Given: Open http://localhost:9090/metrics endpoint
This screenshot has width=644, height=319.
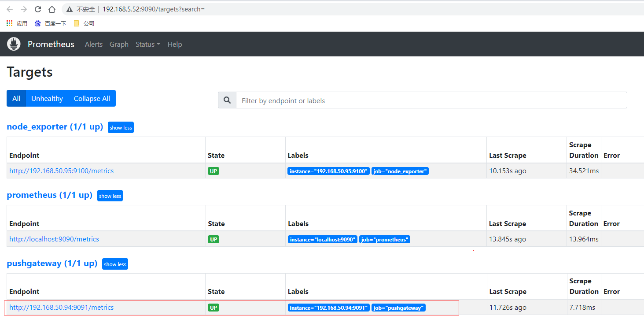Looking at the screenshot, I should click(54, 239).
